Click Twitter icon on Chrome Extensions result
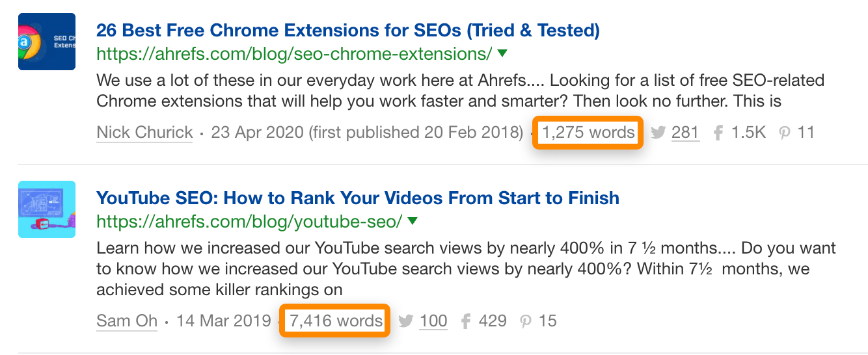The height and width of the screenshot is (355, 868). tap(658, 133)
